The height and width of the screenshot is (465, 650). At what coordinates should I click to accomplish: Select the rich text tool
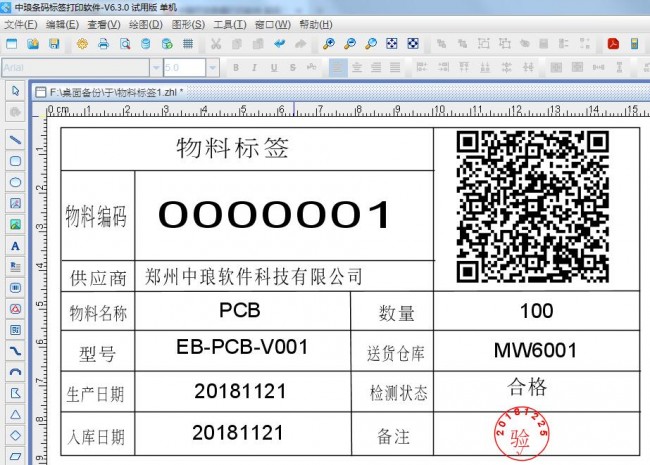[15, 266]
